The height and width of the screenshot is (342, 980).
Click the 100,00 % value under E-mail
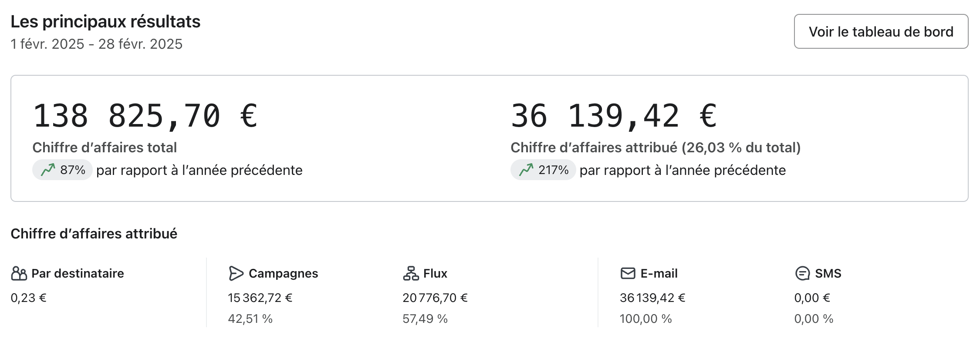645,319
